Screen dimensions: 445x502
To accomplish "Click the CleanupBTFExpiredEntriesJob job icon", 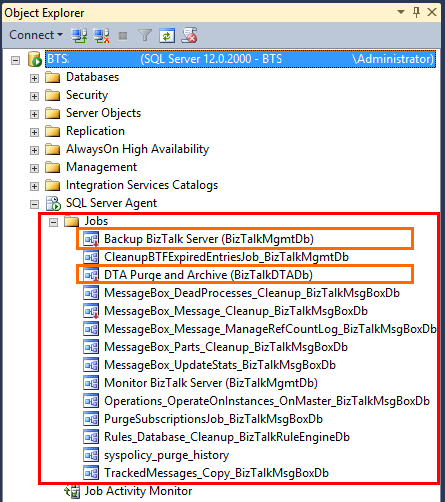I will (91, 257).
